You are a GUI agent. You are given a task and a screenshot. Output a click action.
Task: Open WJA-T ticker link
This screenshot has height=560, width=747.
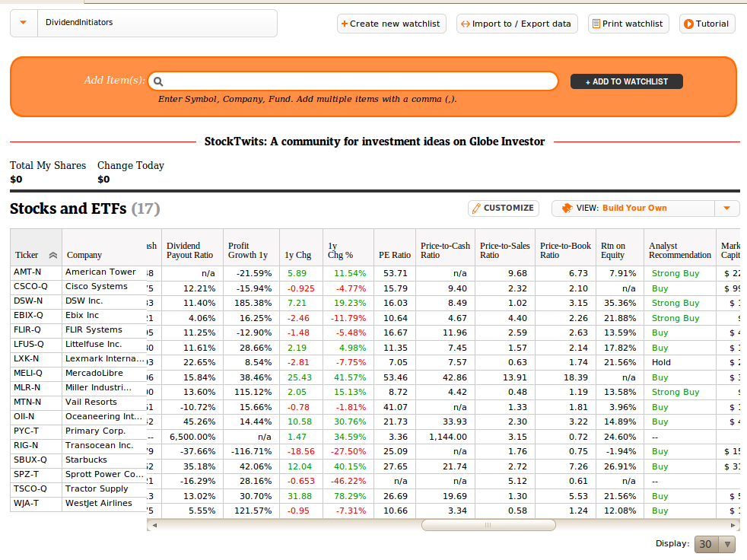click(x=26, y=503)
